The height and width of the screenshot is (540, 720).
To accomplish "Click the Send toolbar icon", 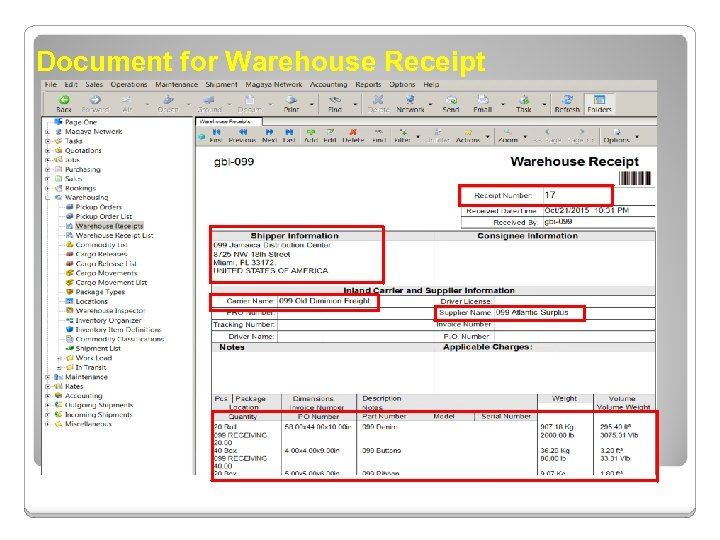I will 451,104.
